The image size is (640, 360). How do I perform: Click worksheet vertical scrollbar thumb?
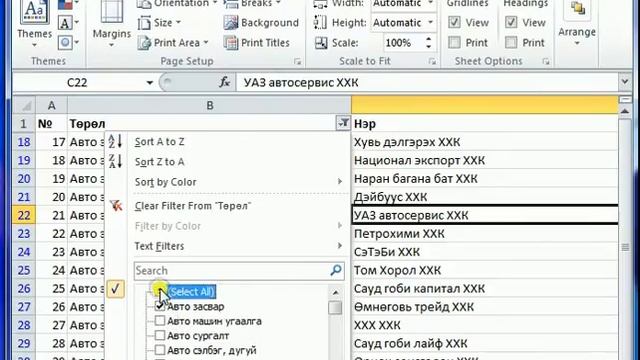[625, 247]
